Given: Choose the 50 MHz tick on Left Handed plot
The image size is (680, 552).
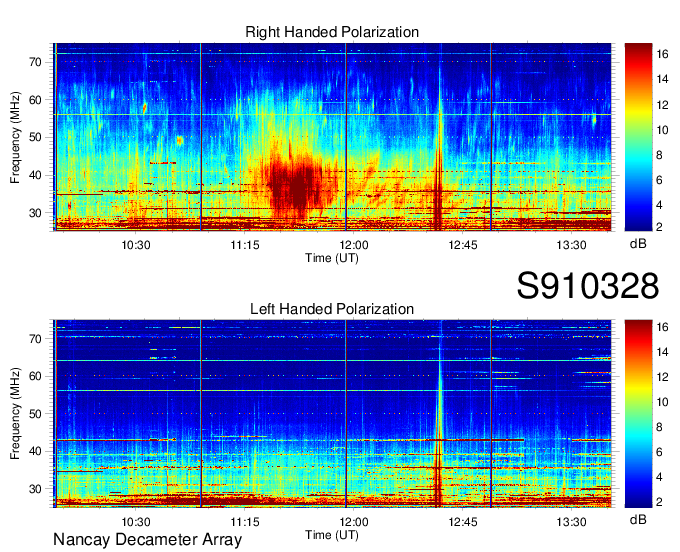Looking at the screenshot, I should (36, 414).
